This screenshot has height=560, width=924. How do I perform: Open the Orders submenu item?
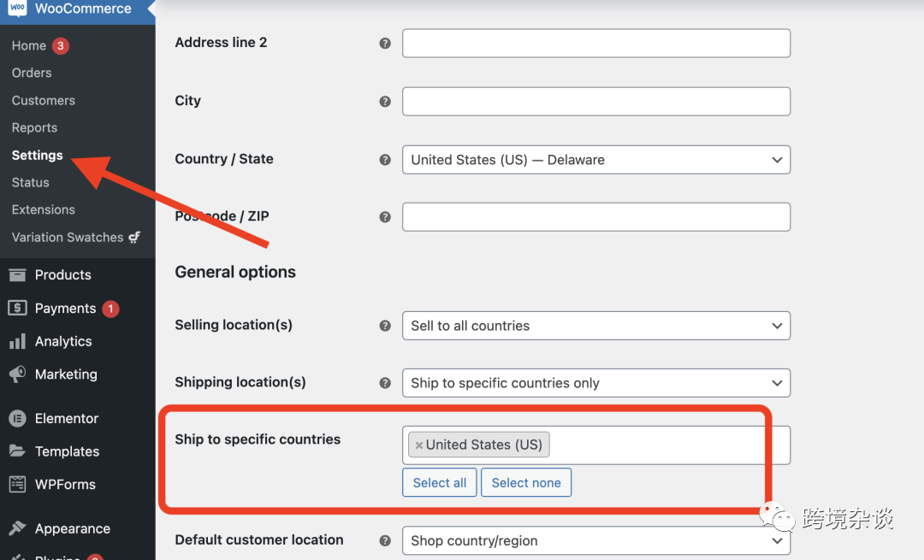click(x=32, y=73)
